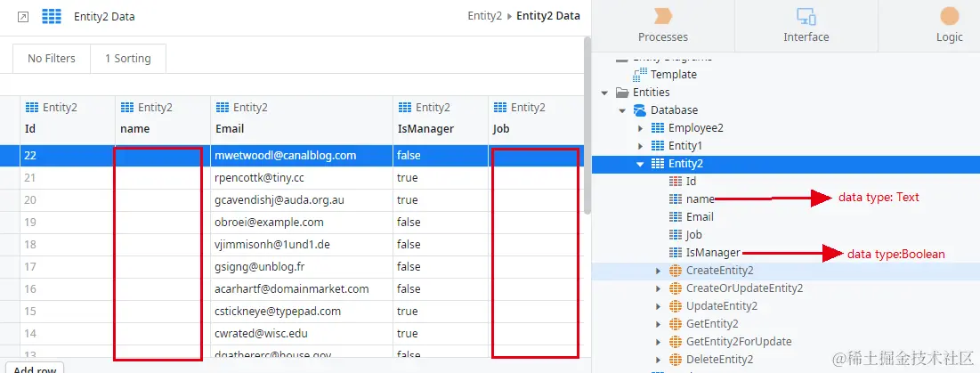Click the Template diagram icon
Screen dimensions: 980x373
coord(640,75)
